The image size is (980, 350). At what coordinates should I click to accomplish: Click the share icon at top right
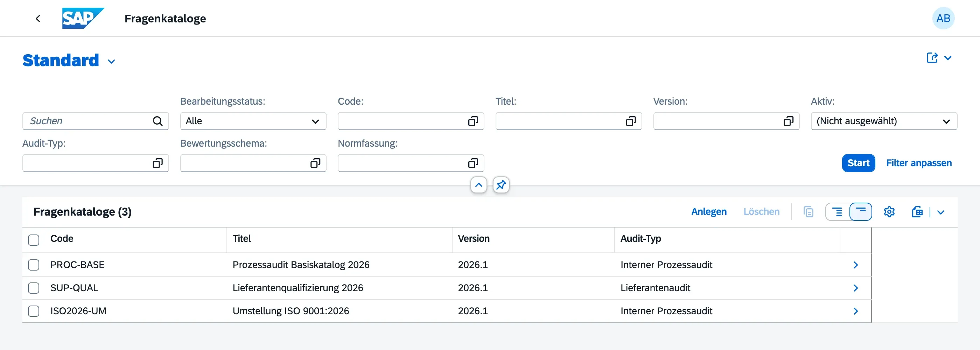click(932, 58)
